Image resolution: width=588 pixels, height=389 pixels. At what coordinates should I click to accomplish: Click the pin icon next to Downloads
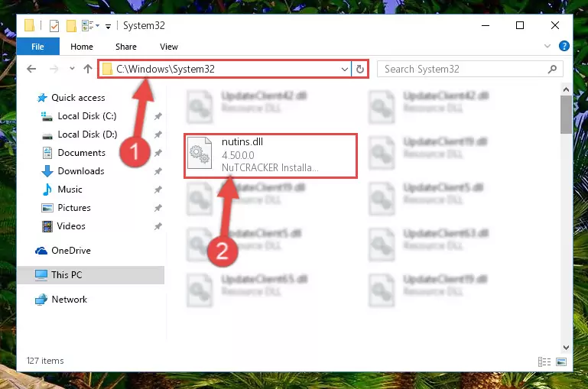tap(158, 171)
